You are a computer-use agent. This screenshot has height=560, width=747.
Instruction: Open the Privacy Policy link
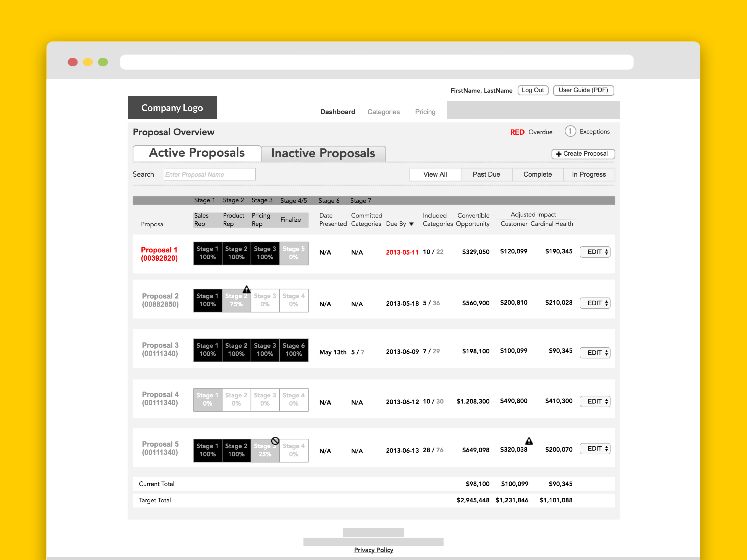(x=373, y=550)
